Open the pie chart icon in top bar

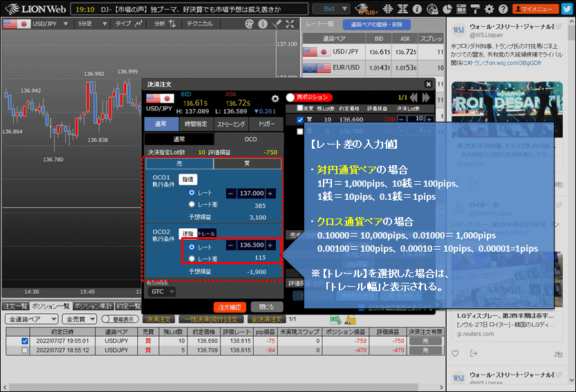447,9
